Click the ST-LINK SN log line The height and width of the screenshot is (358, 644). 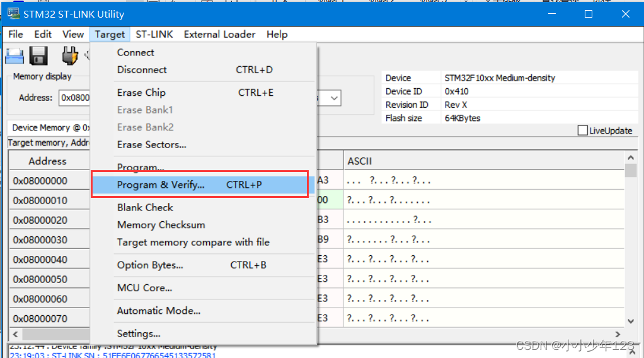coord(113,355)
